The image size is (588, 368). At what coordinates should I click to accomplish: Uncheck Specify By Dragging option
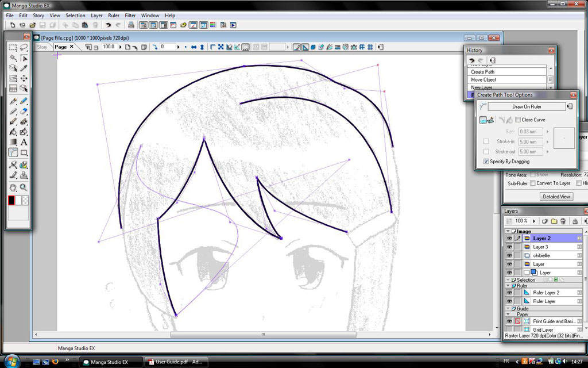(486, 162)
